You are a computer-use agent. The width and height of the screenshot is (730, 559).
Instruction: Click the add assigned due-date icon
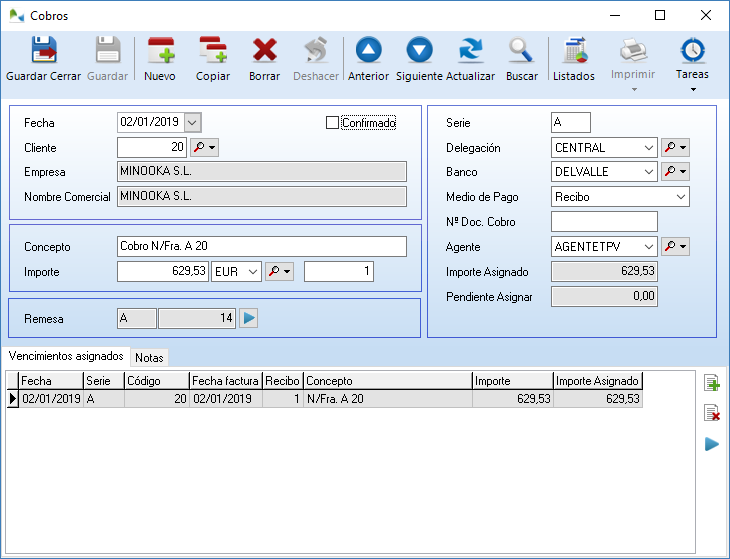click(712, 383)
